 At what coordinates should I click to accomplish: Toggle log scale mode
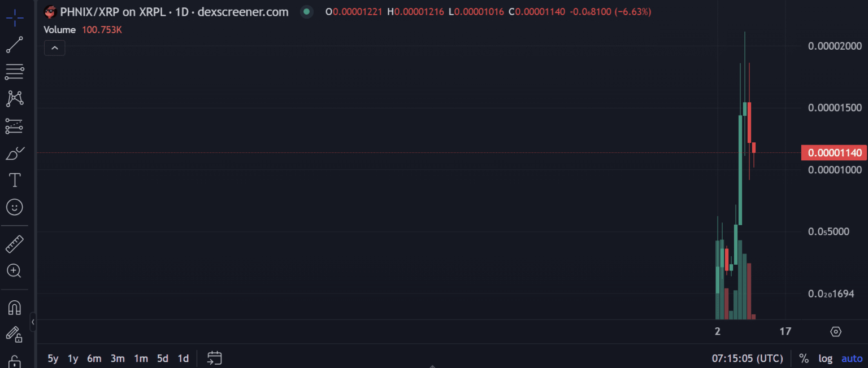(x=826, y=358)
